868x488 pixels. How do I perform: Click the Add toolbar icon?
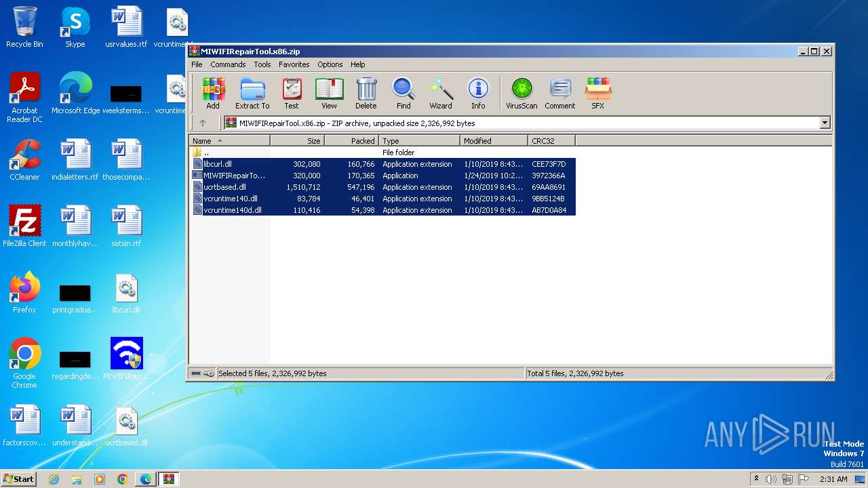click(x=213, y=94)
